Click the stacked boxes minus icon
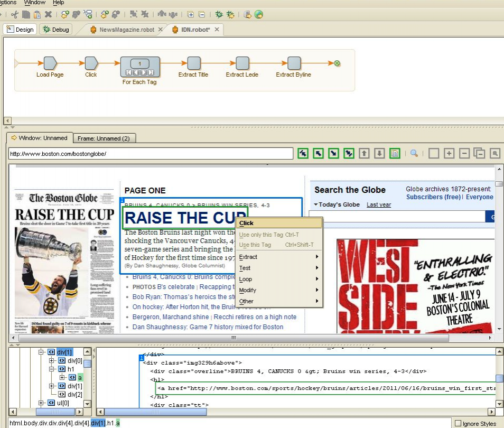The image size is (504, 428). (479, 153)
